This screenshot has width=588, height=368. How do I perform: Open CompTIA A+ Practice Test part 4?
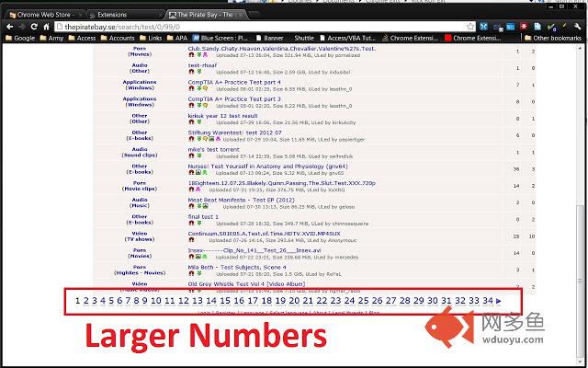coord(234,82)
